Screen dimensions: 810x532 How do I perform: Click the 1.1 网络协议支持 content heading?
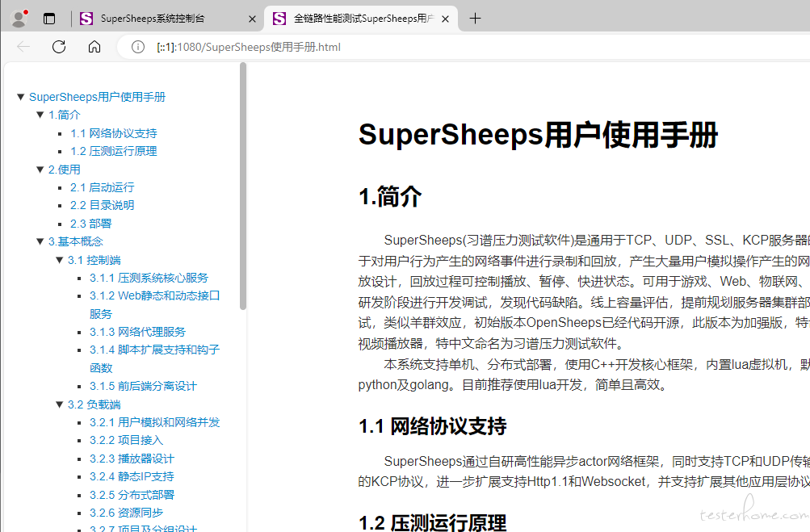(432, 426)
